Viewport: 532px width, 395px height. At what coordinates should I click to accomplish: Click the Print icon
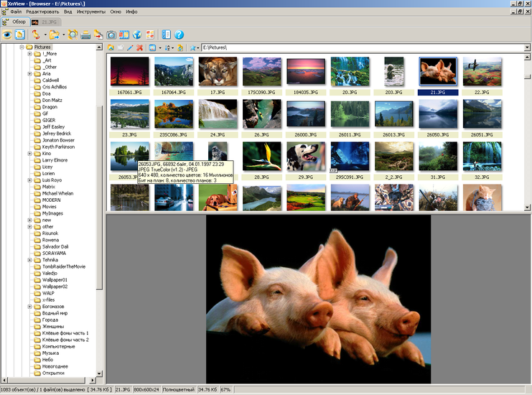coord(85,34)
